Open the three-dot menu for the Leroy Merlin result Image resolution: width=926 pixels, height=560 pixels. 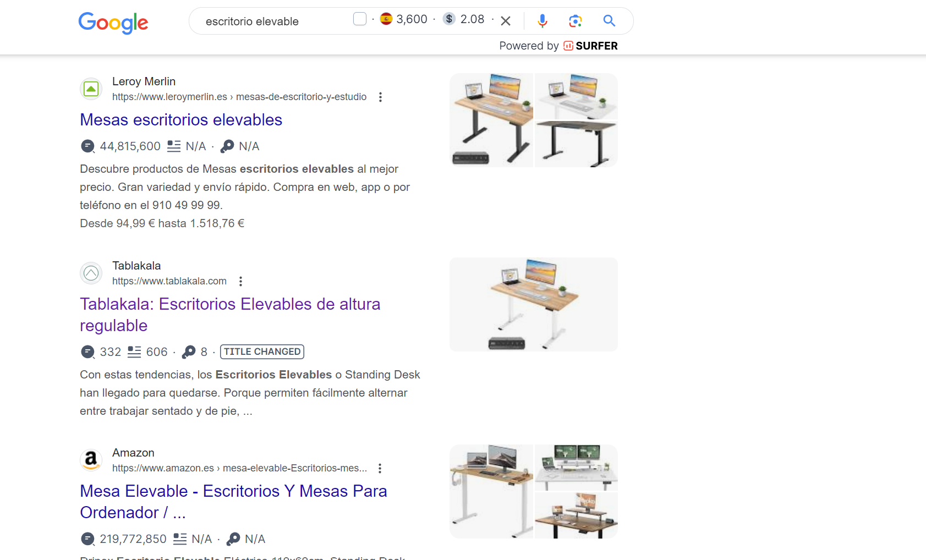click(x=380, y=97)
